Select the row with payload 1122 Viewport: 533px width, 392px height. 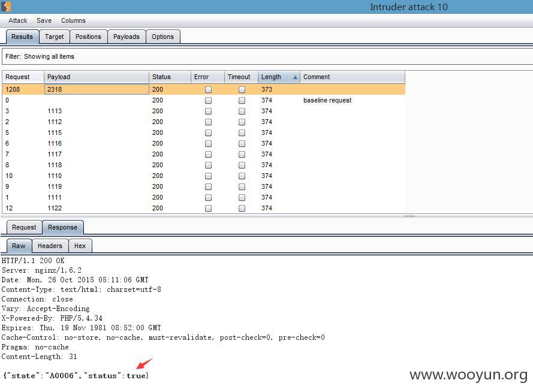[x=204, y=208]
